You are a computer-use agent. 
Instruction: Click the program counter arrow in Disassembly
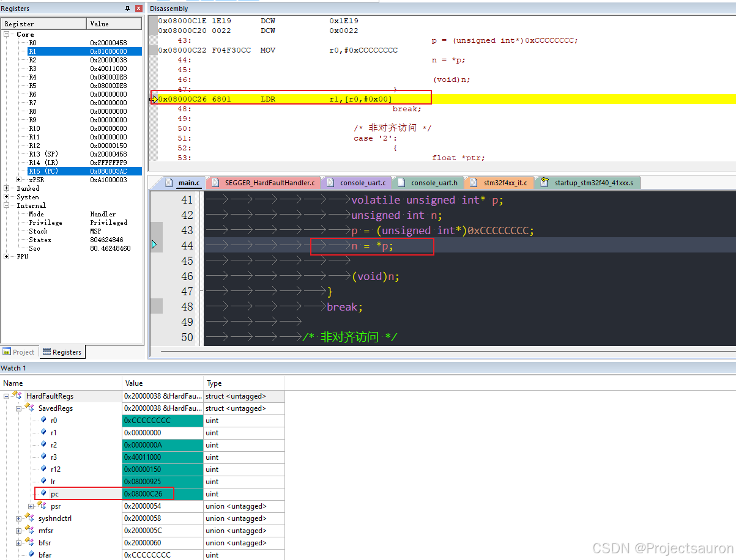[x=154, y=99]
